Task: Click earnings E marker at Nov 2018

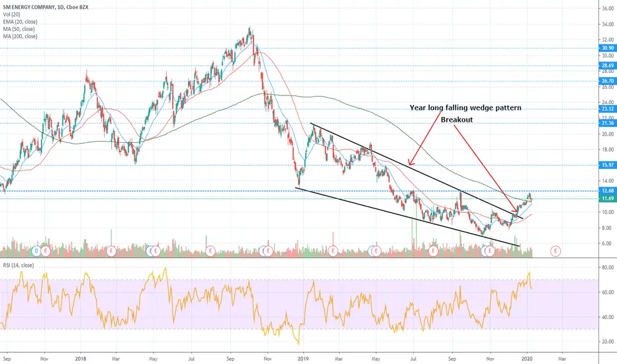Action: tap(268, 250)
